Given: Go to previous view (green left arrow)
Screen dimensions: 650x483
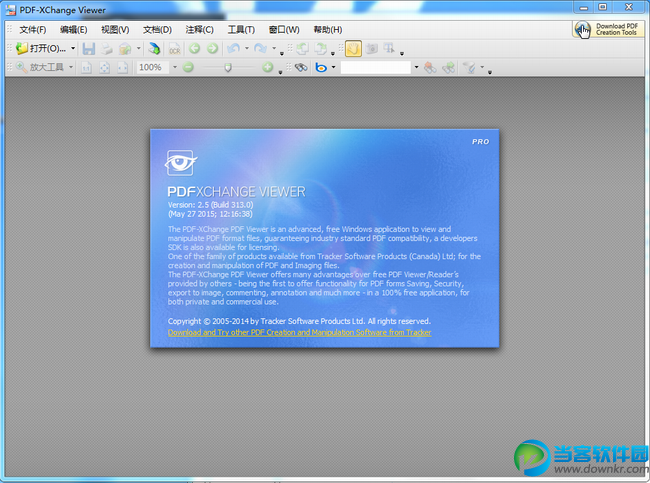Looking at the screenshot, I should [194, 49].
